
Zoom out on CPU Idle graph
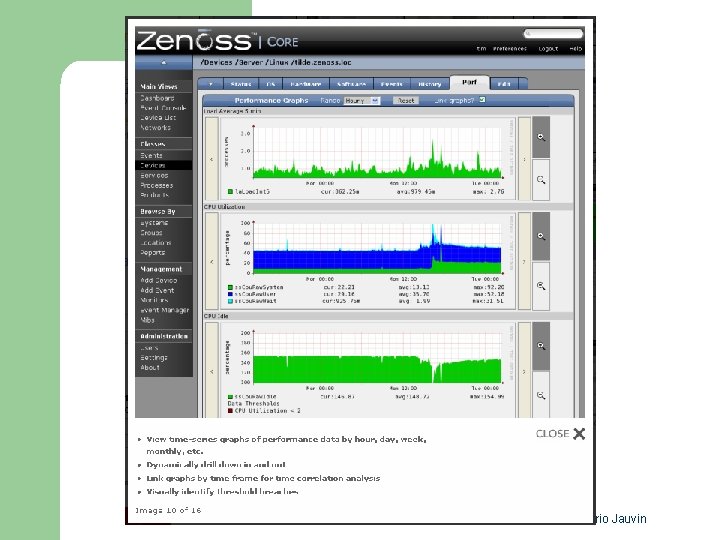[x=541, y=395]
